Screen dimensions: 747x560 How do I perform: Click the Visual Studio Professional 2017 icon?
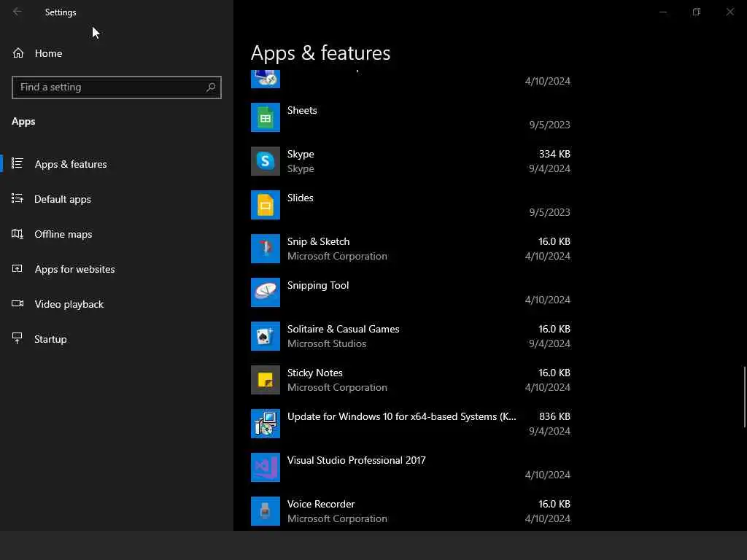(266, 468)
